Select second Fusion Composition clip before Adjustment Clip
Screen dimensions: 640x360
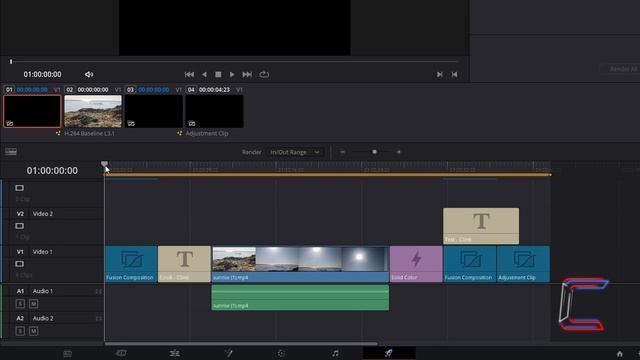click(x=470, y=264)
